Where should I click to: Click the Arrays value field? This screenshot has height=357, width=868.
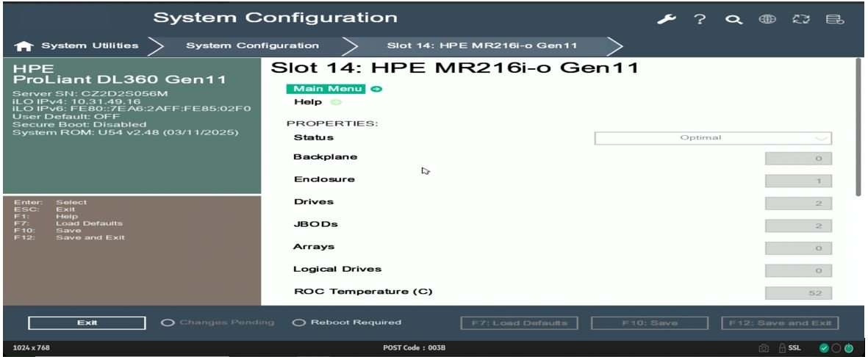point(798,248)
